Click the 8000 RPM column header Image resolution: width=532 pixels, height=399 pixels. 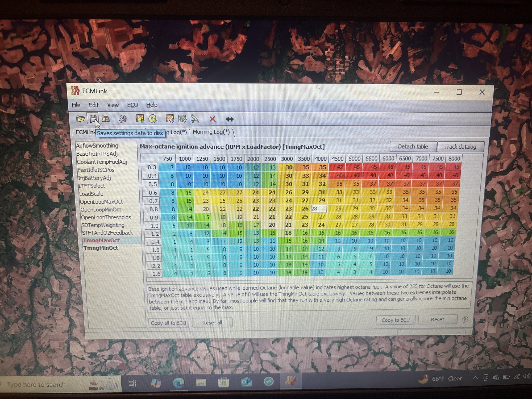(x=454, y=159)
